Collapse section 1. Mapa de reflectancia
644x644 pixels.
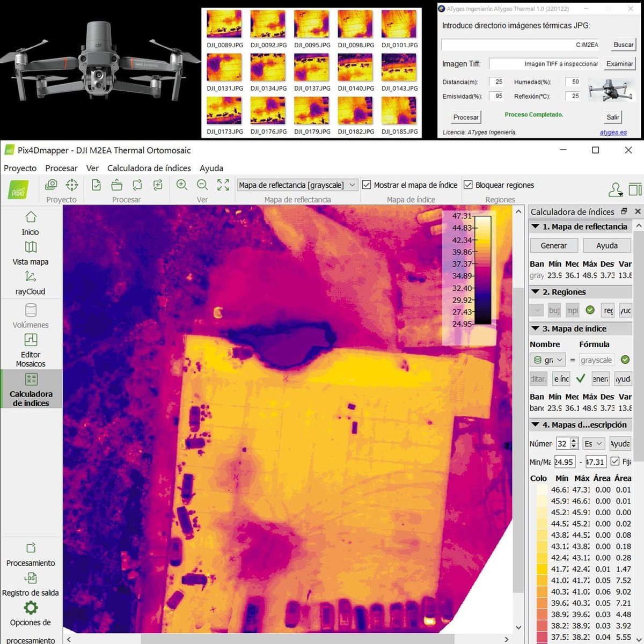tap(535, 226)
